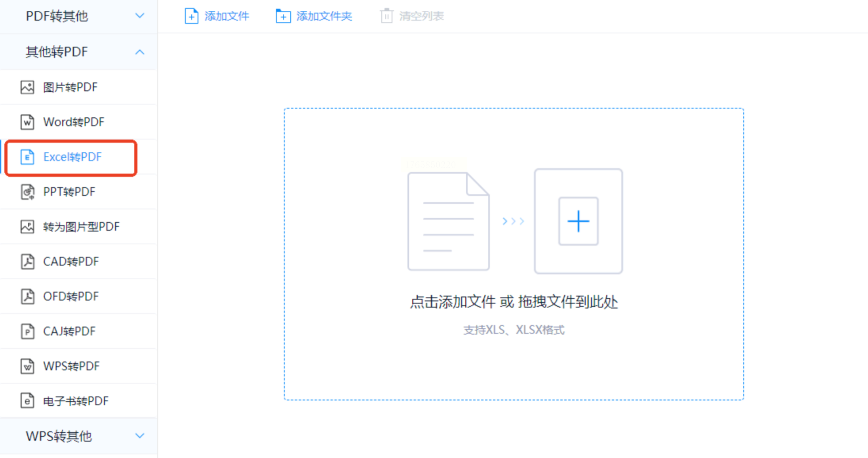Choose 转为图片型PDF option
Image resolution: width=868 pixels, height=458 pixels.
[81, 227]
